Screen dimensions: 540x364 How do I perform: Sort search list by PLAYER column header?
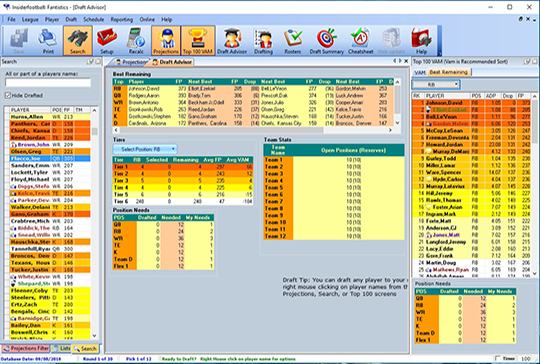pos(30,110)
